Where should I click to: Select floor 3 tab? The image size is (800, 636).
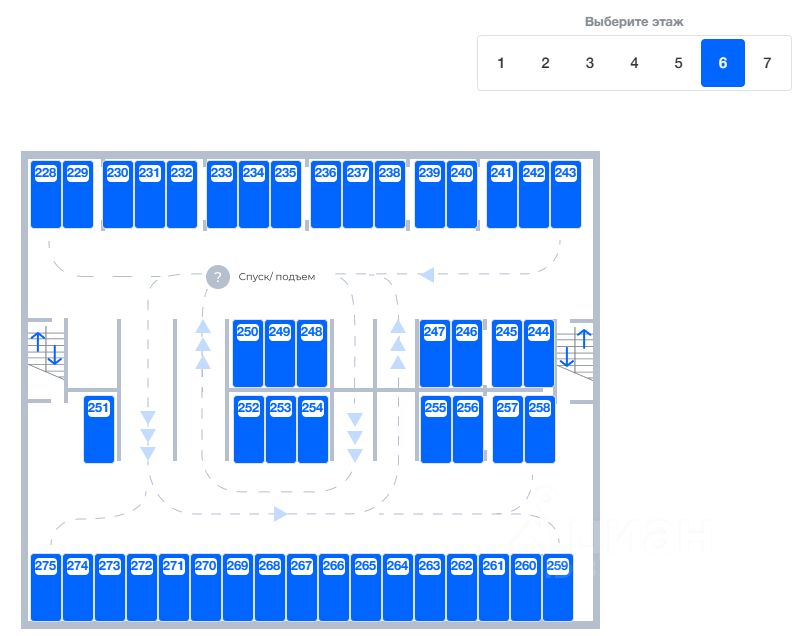click(590, 63)
